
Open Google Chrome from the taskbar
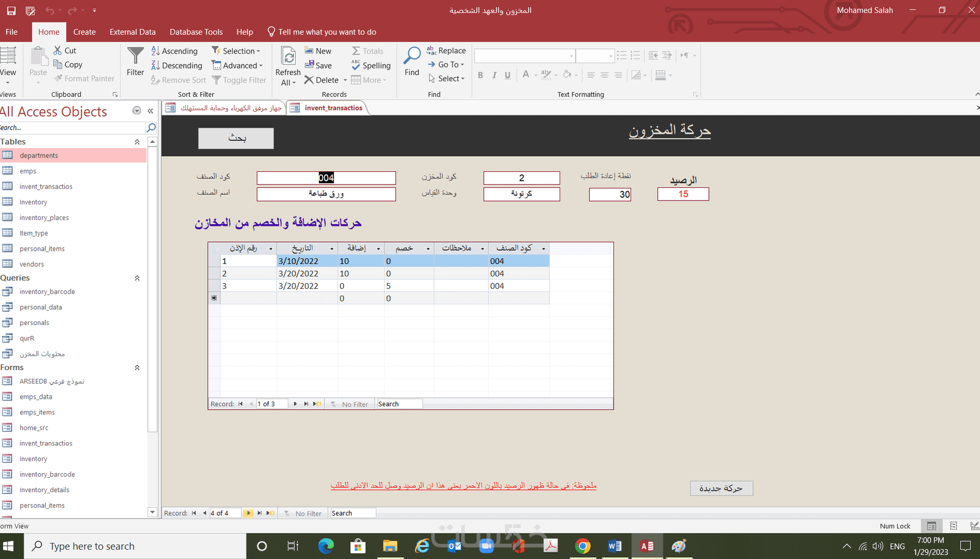[583, 546]
